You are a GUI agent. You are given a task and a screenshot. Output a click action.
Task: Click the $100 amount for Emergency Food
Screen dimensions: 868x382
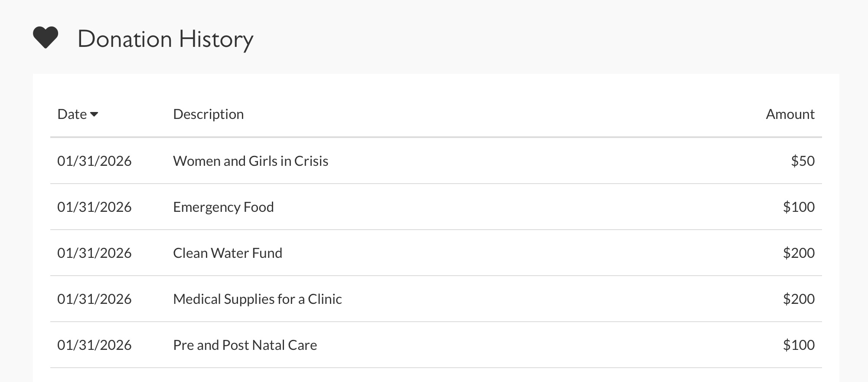pyautogui.click(x=799, y=207)
